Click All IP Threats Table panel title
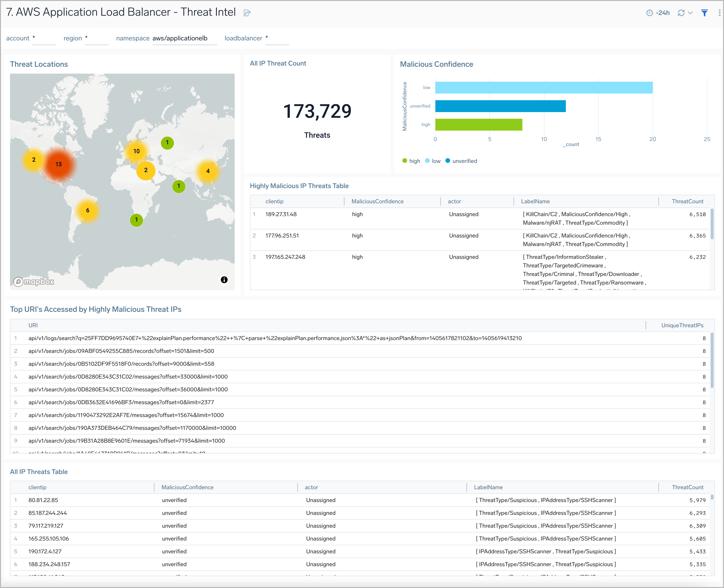The height and width of the screenshot is (588, 724). [x=39, y=472]
